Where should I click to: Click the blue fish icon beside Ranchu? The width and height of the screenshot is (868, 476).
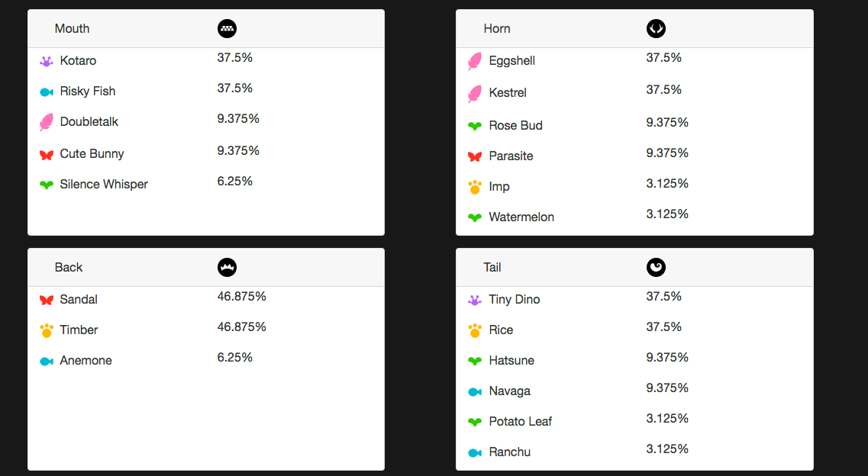coord(475,452)
